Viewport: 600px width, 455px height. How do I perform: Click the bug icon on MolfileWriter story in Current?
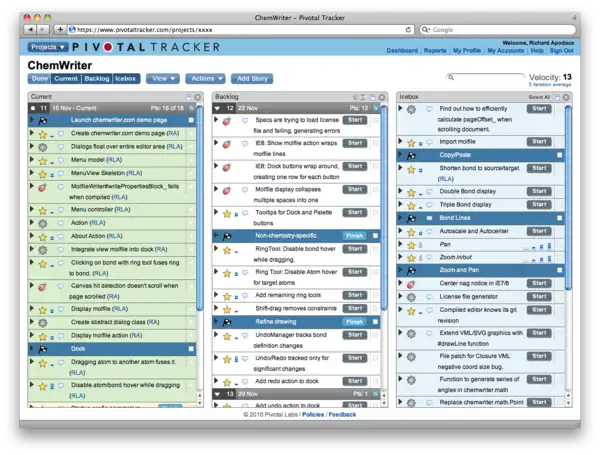tap(43, 187)
